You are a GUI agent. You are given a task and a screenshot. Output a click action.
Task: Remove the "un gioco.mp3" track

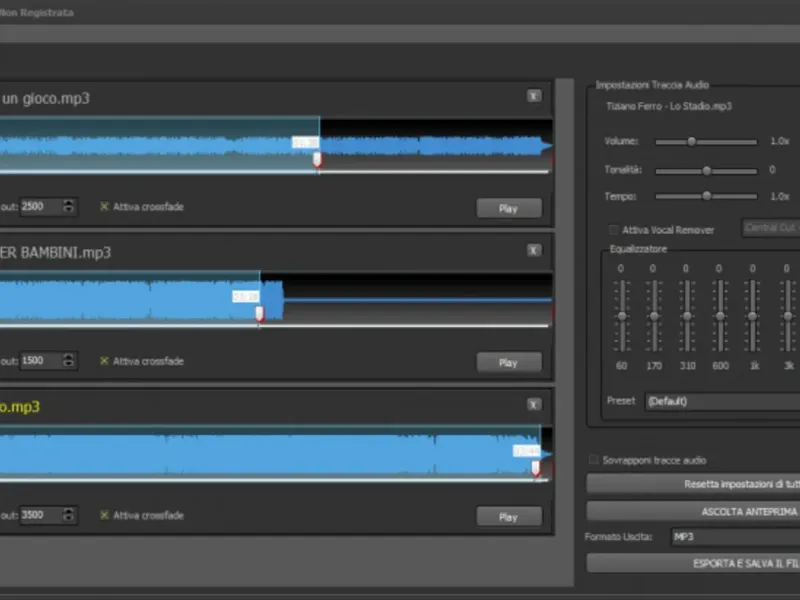click(534, 96)
